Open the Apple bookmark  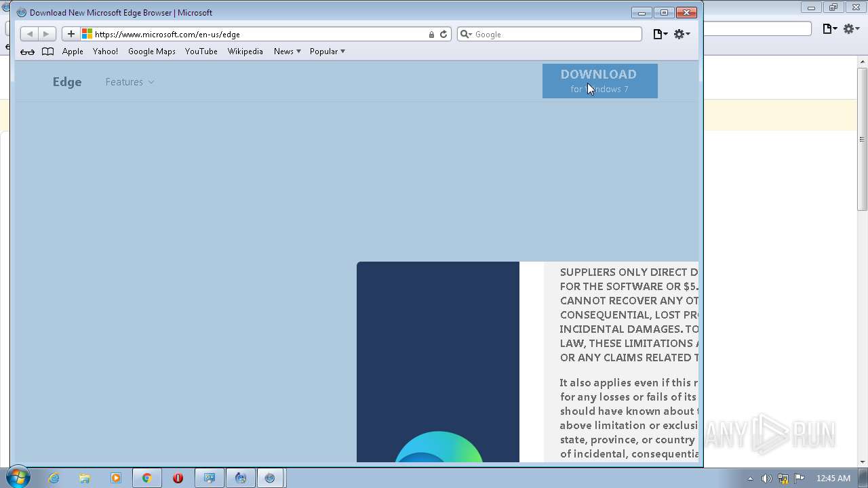pos(73,52)
